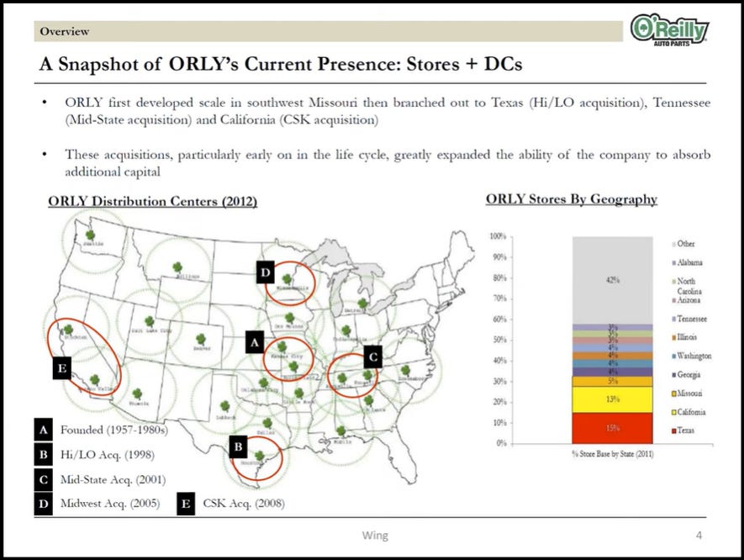Viewport: 744px width, 560px height.
Task: Click map label C over Tennessee
Action: click(x=373, y=357)
